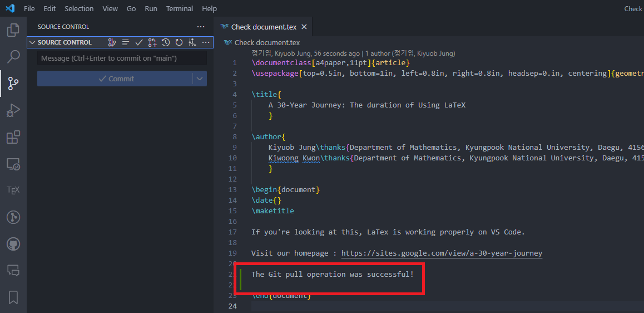This screenshot has width=644, height=313.
Task: Click 'The Git pull operation was successful!' text
Action: (x=333, y=274)
